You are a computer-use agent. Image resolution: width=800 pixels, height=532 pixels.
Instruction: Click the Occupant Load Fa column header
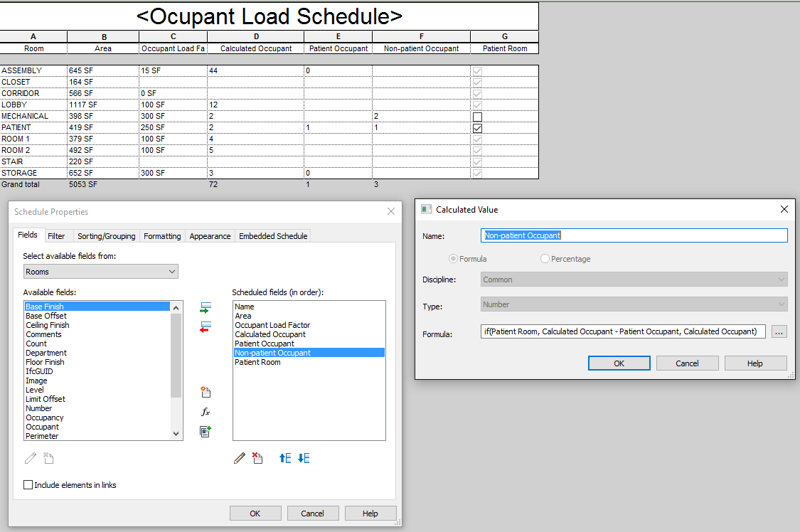[x=173, y=48]
